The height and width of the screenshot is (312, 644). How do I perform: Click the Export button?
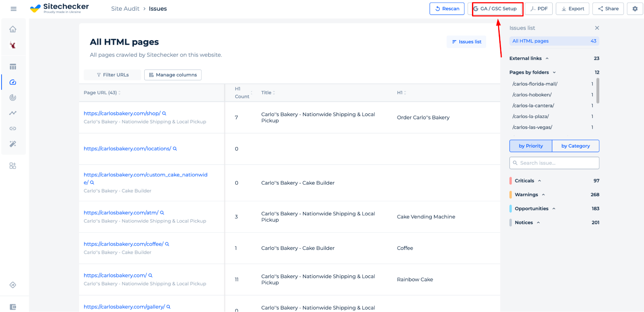pos(572,9)
